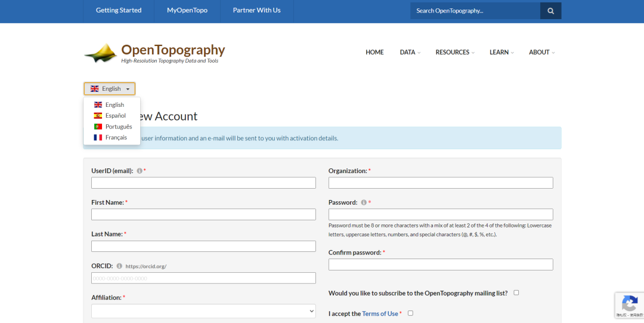Expand the LEARN navigation menu
Screen dimensions: 644x323
tap(501, 53)
